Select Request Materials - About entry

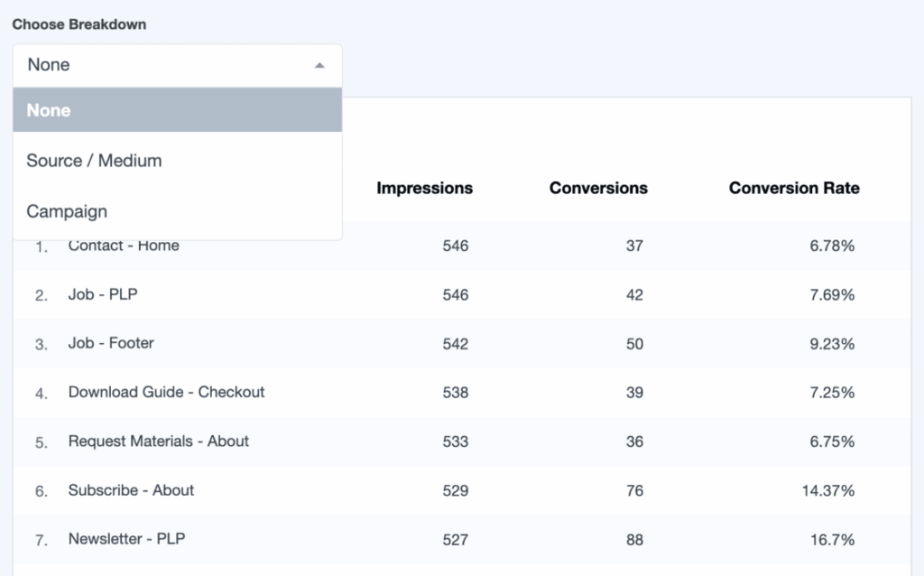[x=159, y=441]
